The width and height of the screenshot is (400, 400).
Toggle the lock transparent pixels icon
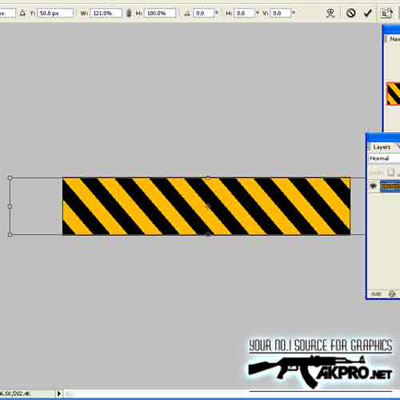390,173
